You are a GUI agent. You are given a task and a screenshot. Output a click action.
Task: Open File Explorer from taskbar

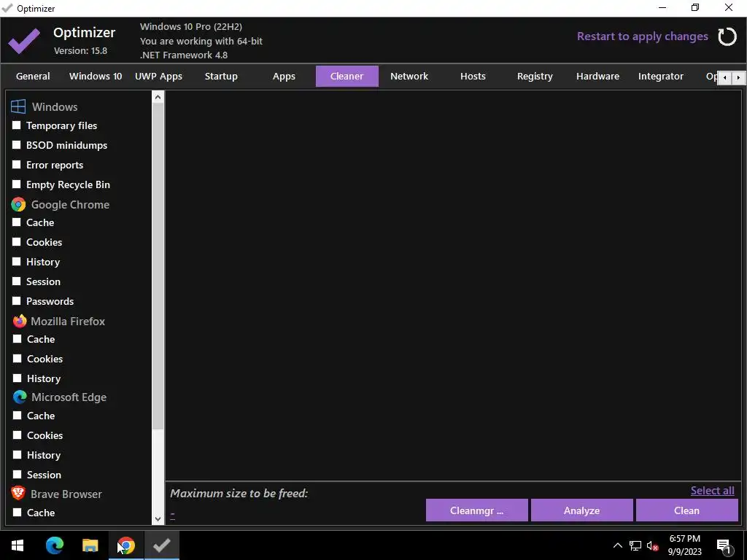(90, 545)
